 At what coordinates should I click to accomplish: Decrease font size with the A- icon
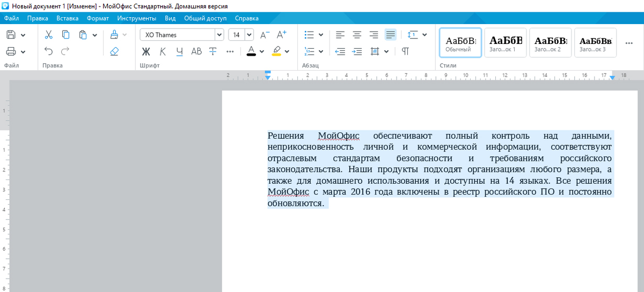tap(265, 35)
